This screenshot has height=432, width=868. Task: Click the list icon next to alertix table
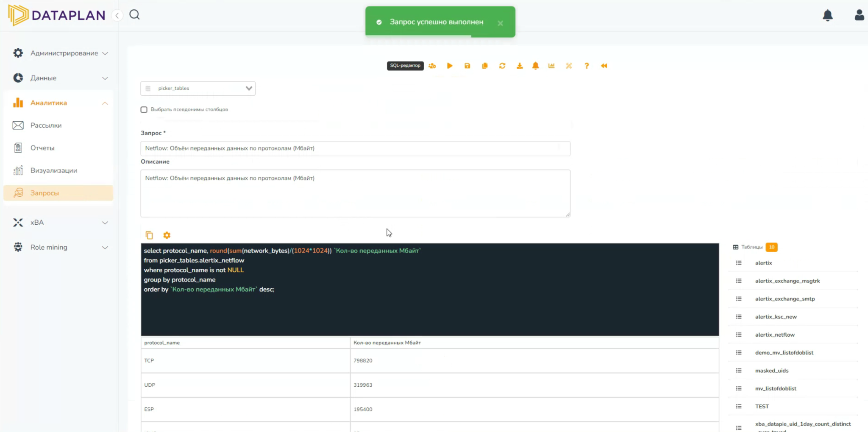coord(739,263)
